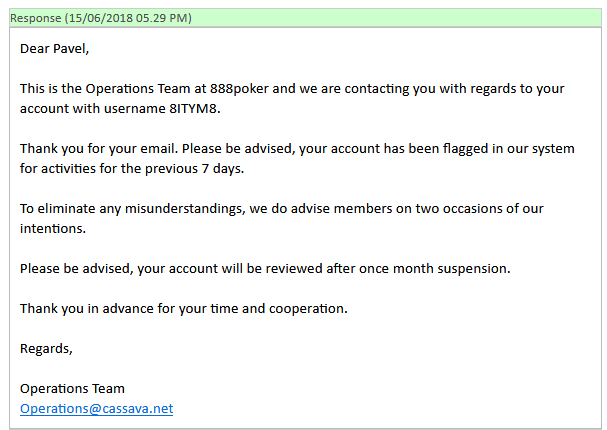Click the 'Regards,' sign-off line

point(46,348)
